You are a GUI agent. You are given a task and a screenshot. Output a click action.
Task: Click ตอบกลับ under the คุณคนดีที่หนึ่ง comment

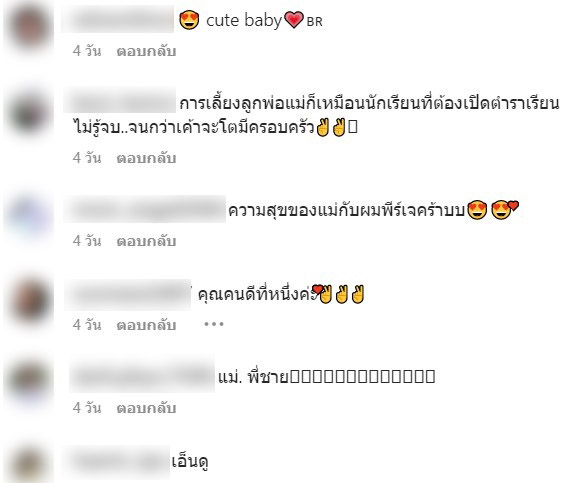[x=146, y=325]
